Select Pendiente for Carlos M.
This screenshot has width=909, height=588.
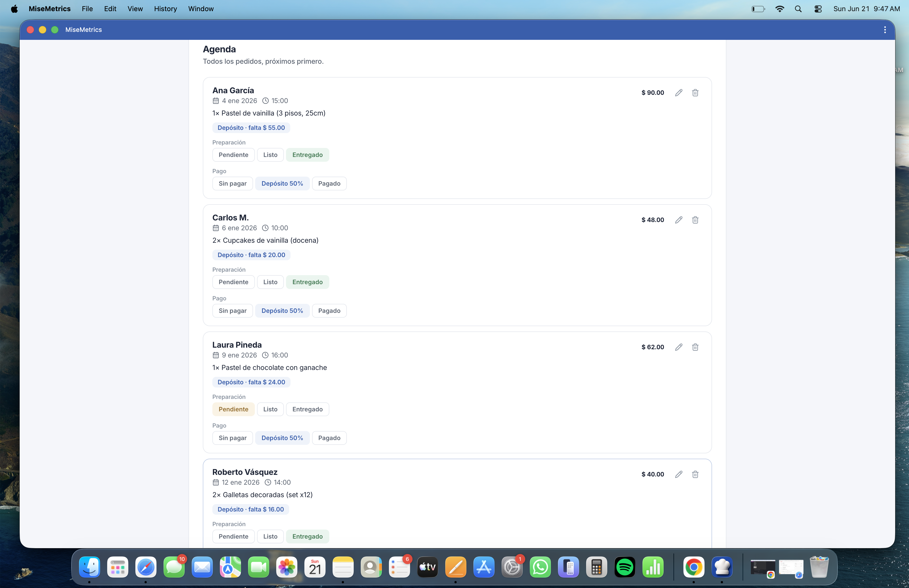point(233,282)
